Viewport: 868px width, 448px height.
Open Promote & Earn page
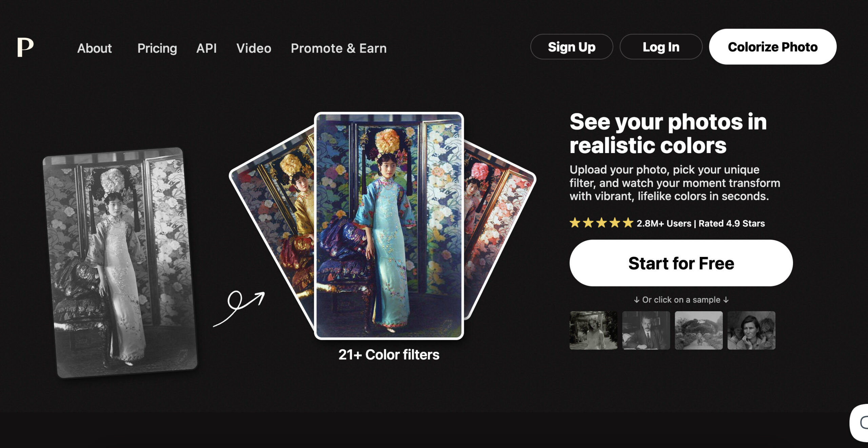[338, 48]
